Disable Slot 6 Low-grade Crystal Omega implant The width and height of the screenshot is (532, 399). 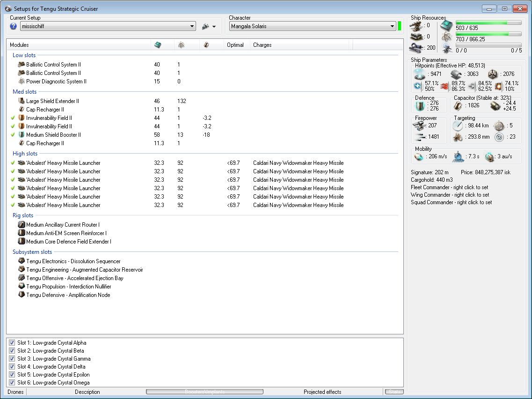(x=12, y=383)
